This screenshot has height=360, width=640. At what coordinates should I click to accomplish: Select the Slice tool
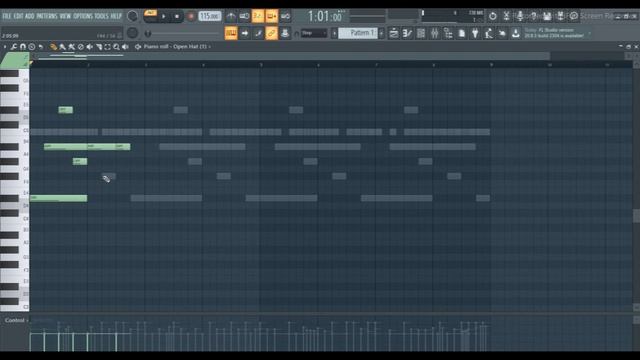pos(98,47)
